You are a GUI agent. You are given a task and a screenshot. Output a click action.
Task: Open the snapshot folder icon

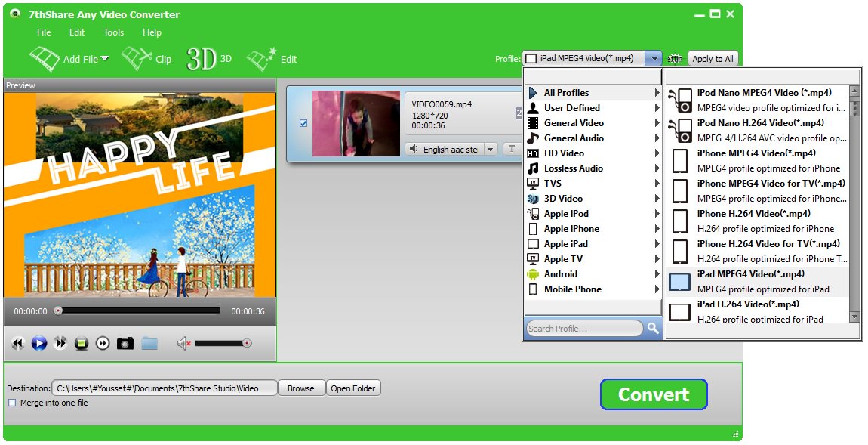(x=149, y=344)
